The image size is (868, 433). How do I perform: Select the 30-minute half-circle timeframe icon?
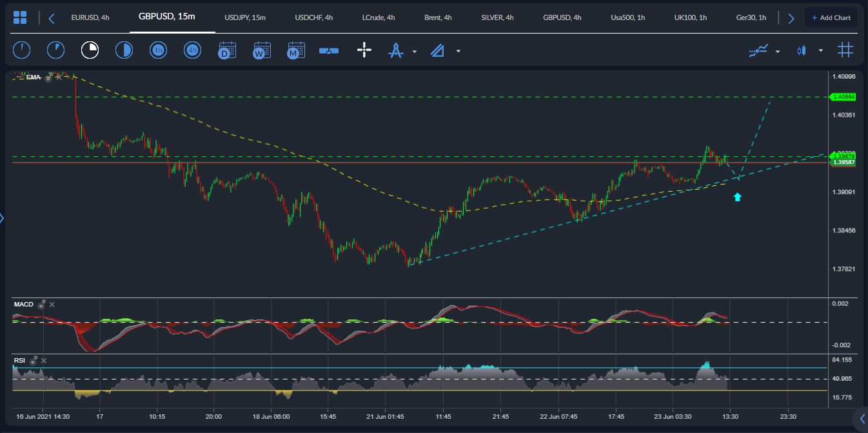pyautogui.click(x=124, y=50)
